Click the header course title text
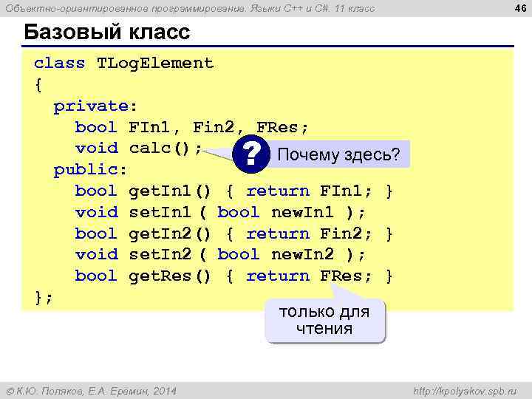The image size is (532, 399). click(190, 8)
